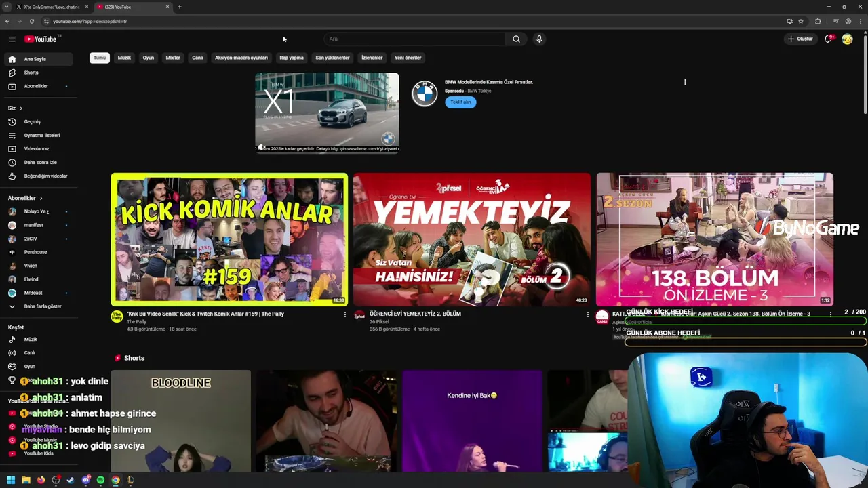Select the Müzik filter chip
This screenshot has width=868, height=488.
tap(124, 58)
